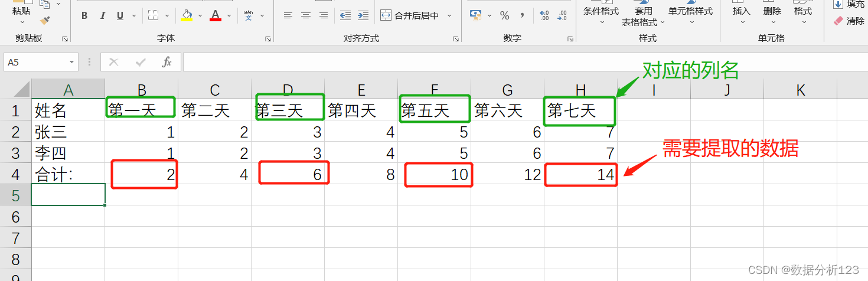Click 合并后居中 merge and center

(x=411, y=16)
